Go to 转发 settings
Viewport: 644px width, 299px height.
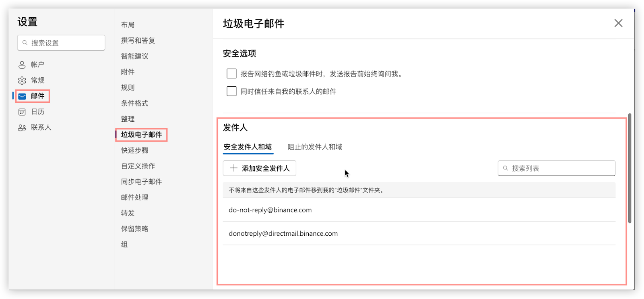(128, 213)
